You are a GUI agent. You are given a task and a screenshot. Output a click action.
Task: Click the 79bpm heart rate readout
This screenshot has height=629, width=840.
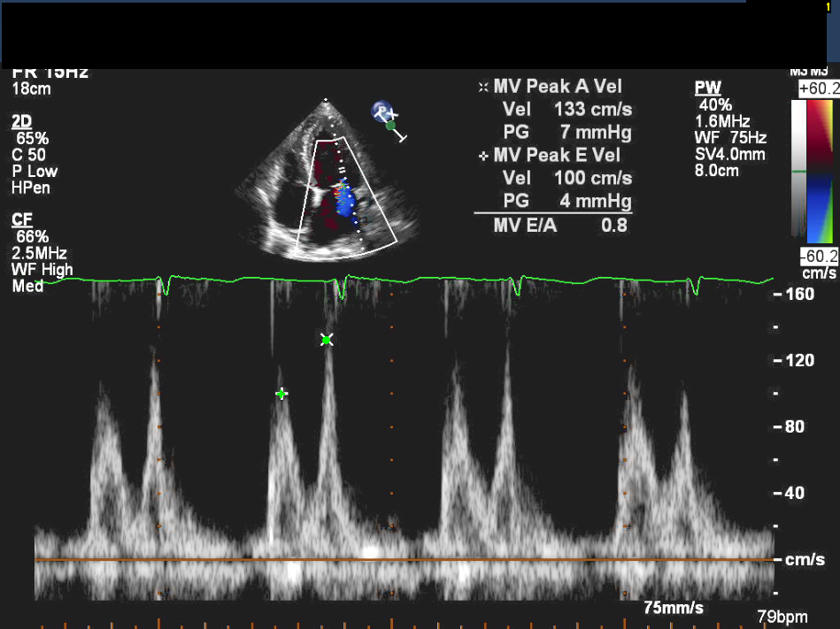(782, 616)
